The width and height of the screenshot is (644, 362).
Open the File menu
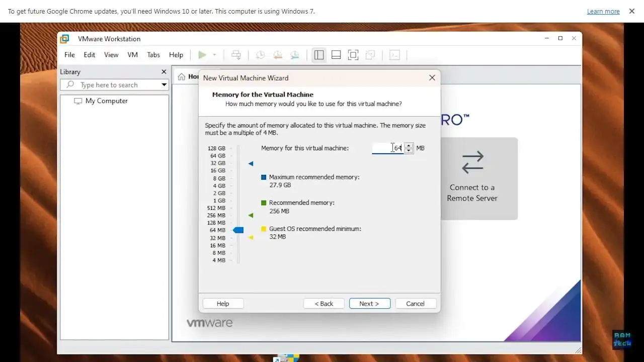pos(69,55)
